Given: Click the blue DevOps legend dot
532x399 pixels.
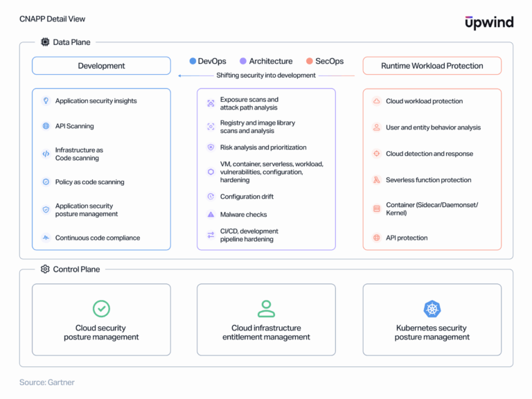Looking at the screenshot, I should point(193,61).
